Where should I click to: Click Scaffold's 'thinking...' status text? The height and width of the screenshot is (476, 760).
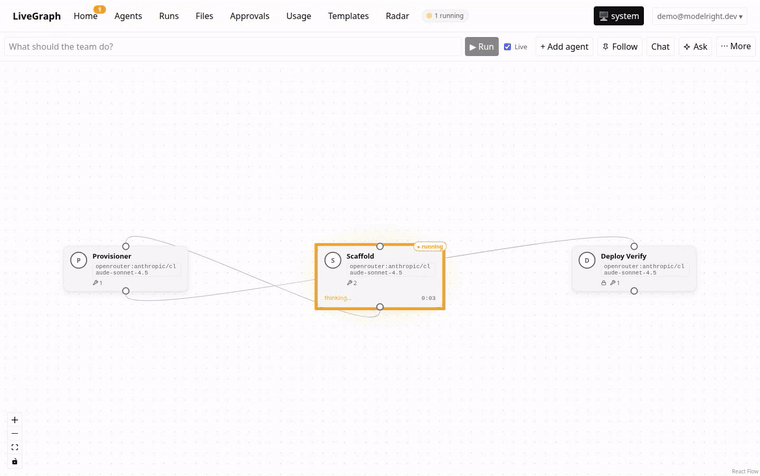[x=337, y=298]
